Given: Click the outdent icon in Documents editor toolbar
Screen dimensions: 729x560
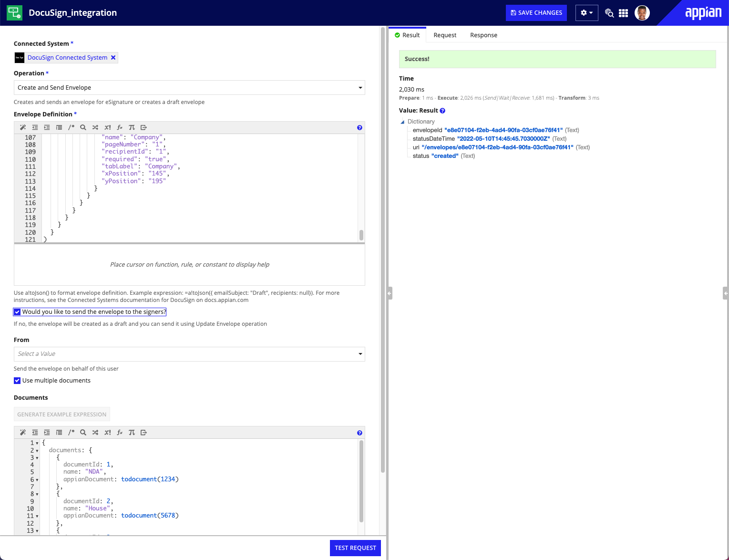Looking at the screenshot, I should click(x=35, y=433).
